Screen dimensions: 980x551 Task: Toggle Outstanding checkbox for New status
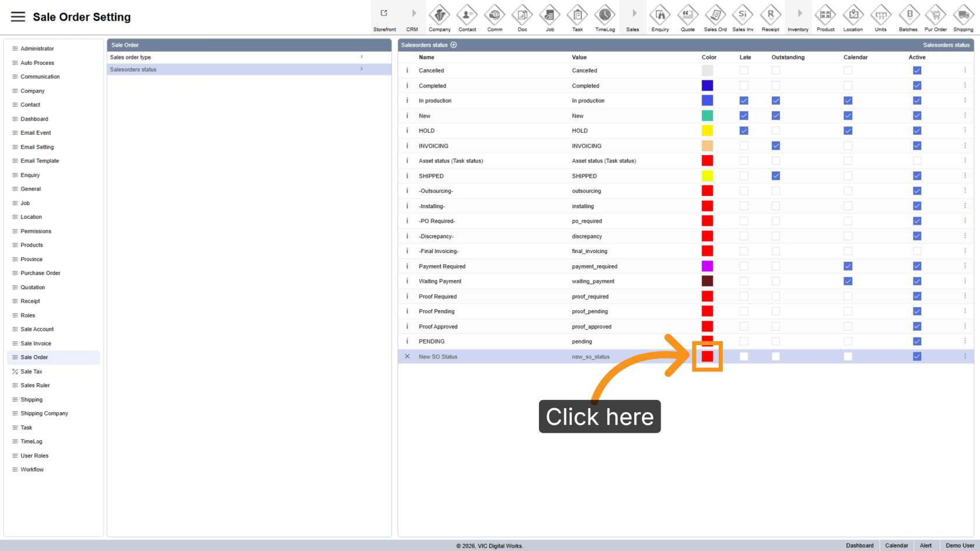776,115
